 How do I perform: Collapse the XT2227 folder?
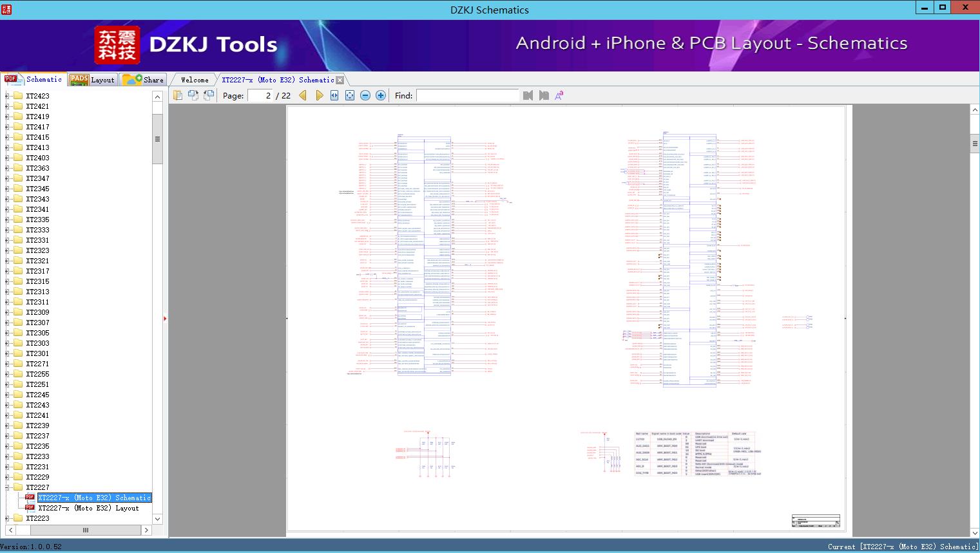click(6, 487)
